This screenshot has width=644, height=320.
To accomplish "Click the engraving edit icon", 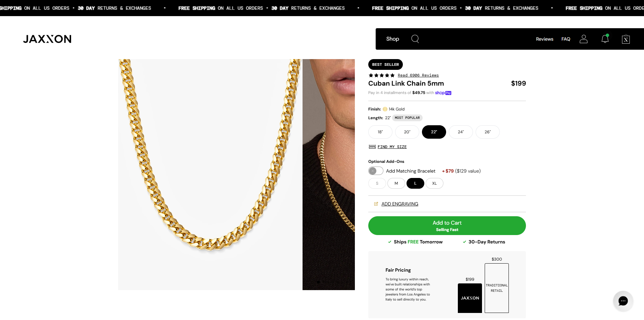I will coord(376,204).
